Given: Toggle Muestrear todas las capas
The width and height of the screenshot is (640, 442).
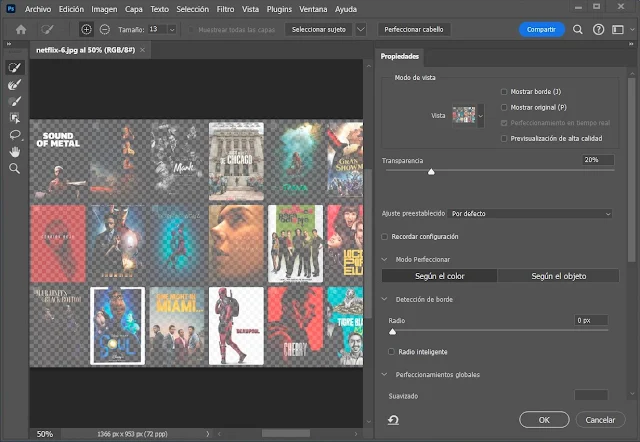Looking at the screenshot, I should tap(191, 29).
